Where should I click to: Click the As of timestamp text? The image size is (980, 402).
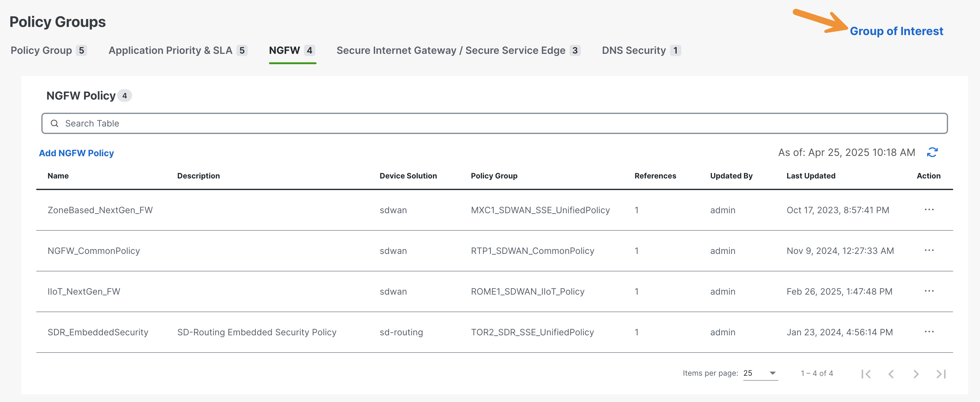847,152
